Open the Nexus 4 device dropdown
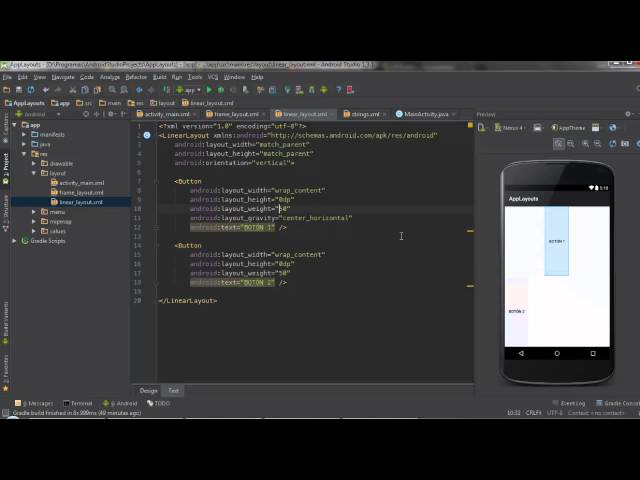The width and height of the screenshot is (640, 480). 509,128
